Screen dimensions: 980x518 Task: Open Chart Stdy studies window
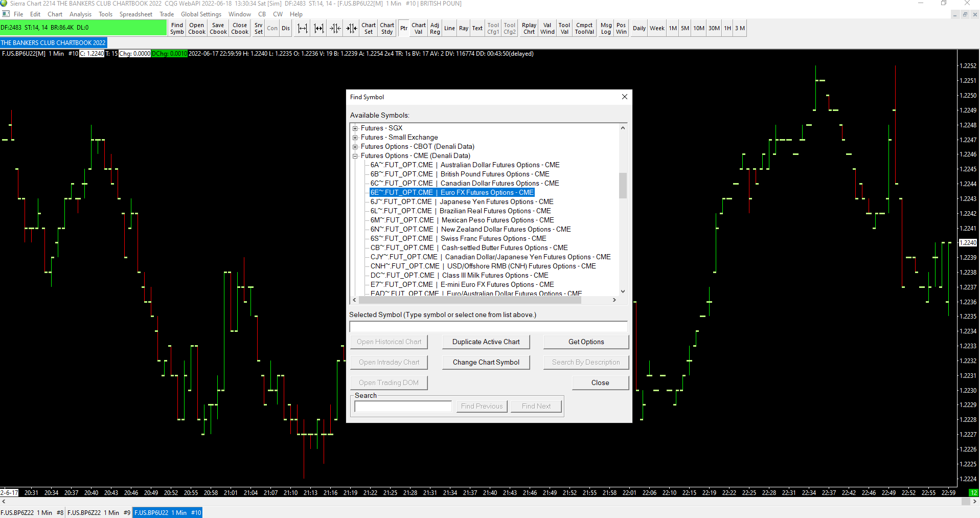[x=387, y=28]
